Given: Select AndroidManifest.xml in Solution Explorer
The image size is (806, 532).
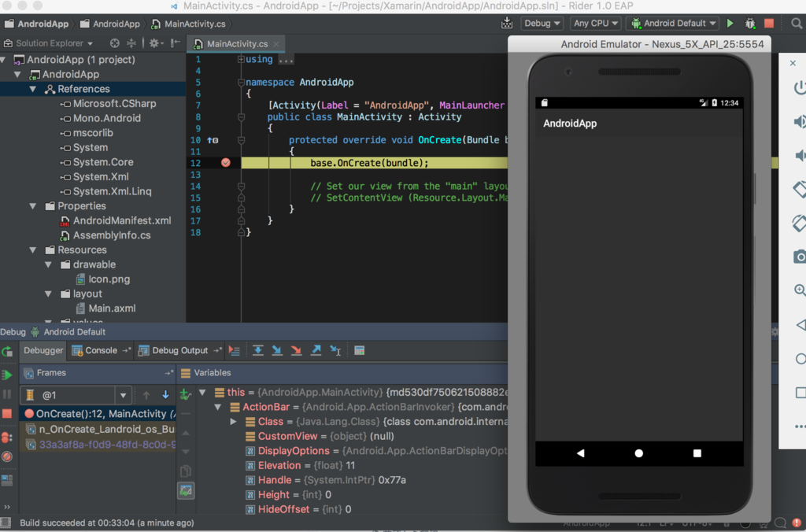Looking at the screenshot, I should pos(122,220).
